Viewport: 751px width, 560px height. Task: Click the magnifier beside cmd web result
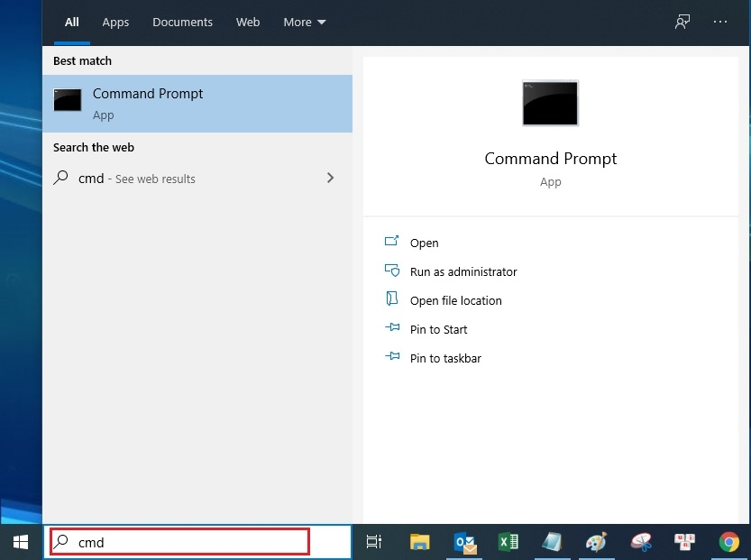click(60, 178)
